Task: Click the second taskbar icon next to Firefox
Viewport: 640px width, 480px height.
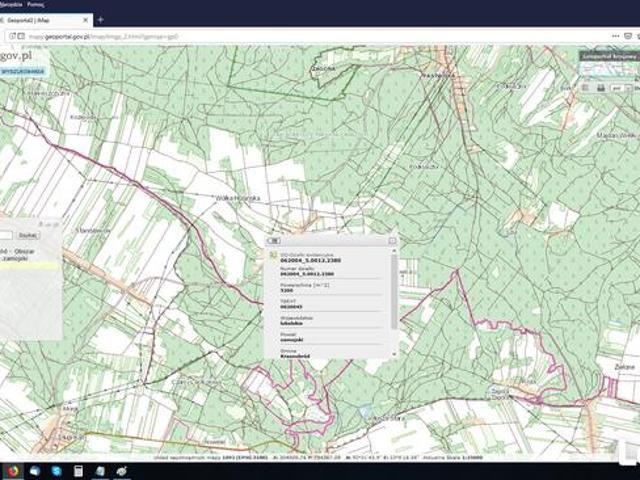Action: click(x=35, y=470)
